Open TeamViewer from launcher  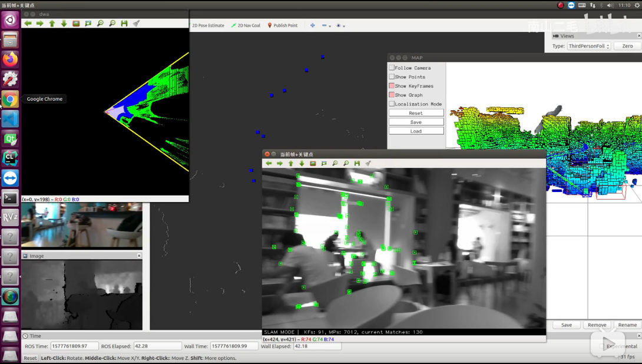[10, 178]
